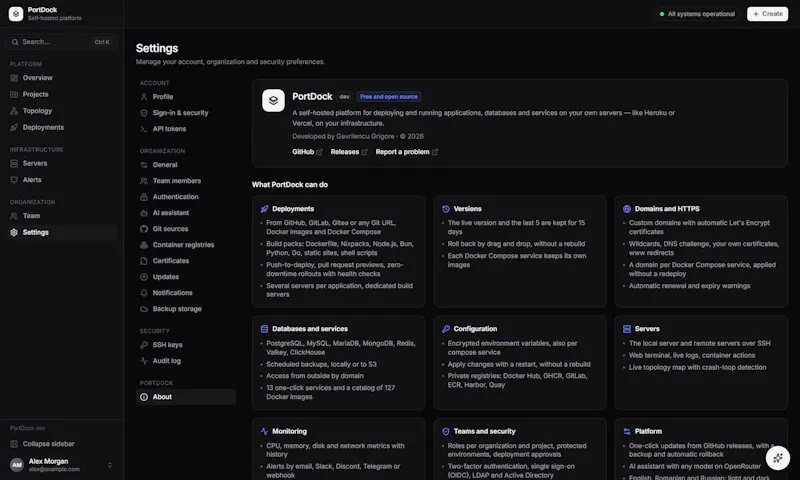Click the Sign-in & security shield icon
800x480 pixels.
[x=144, y=113]
